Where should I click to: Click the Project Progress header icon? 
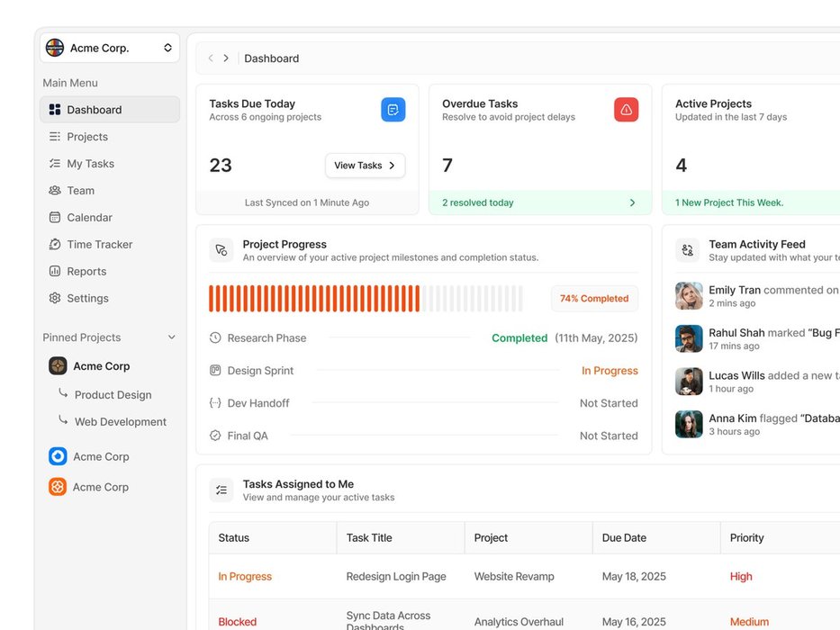click(221, 250)
